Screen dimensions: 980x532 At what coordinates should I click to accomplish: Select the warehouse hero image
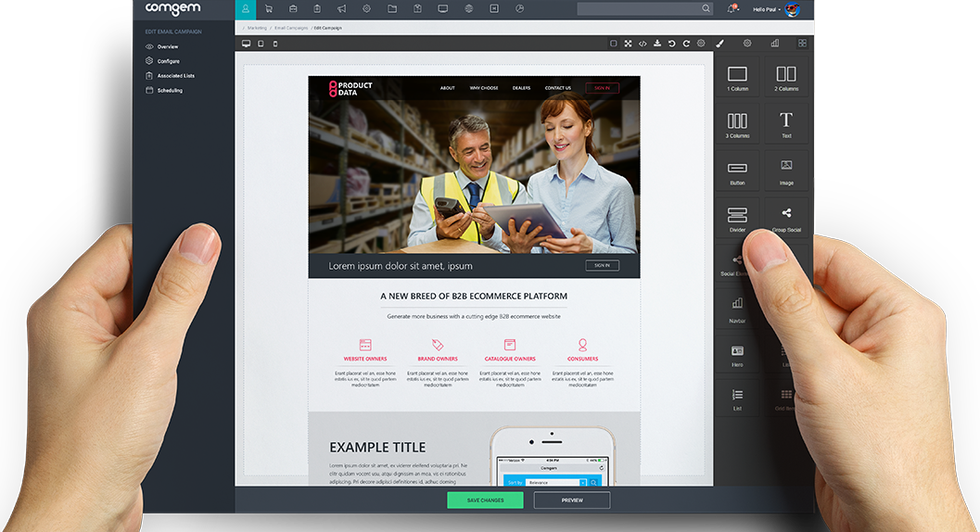click(474, 177)
